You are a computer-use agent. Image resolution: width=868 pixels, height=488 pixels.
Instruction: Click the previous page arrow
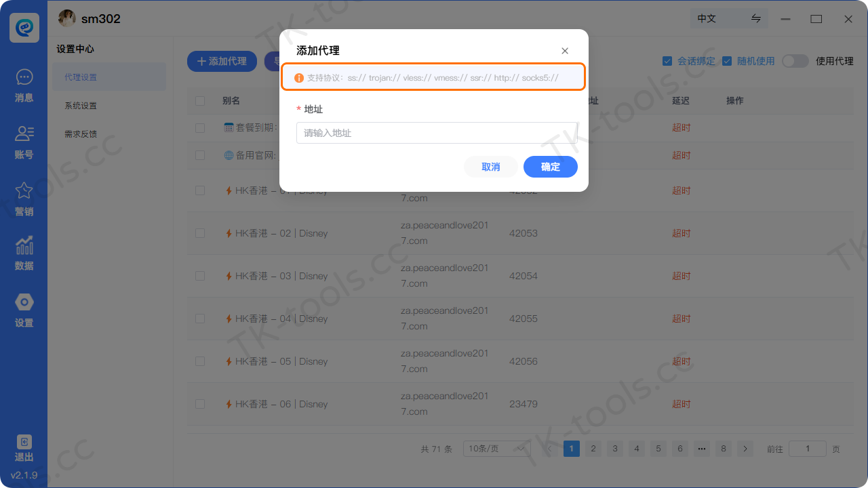pyautogui.click(x=550, y=449)
